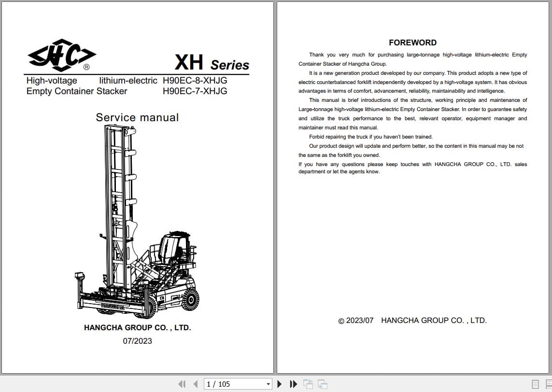Click the 'Empty Container Stacker' cover subtitle
552x392 pixels.
[x=77, y=91]
